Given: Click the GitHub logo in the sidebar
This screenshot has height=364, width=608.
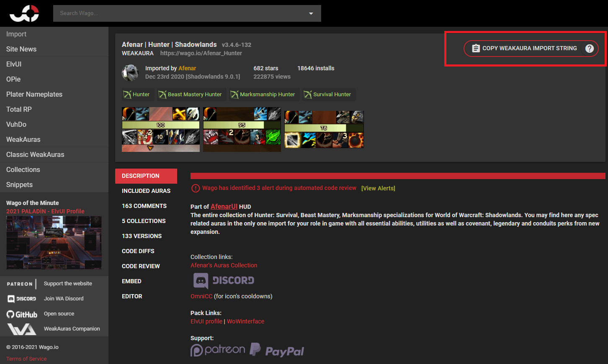Looking at the screenshot, I should 22,314.
